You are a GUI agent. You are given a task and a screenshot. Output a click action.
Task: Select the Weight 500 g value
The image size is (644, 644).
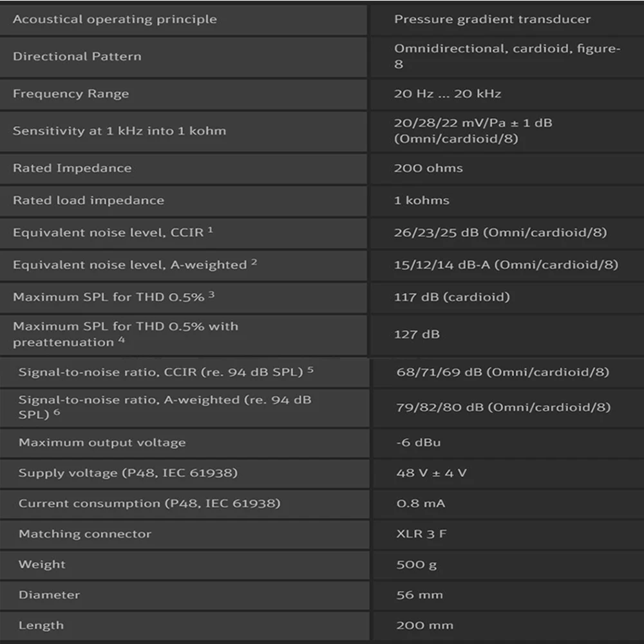click(x=416, y=564)
